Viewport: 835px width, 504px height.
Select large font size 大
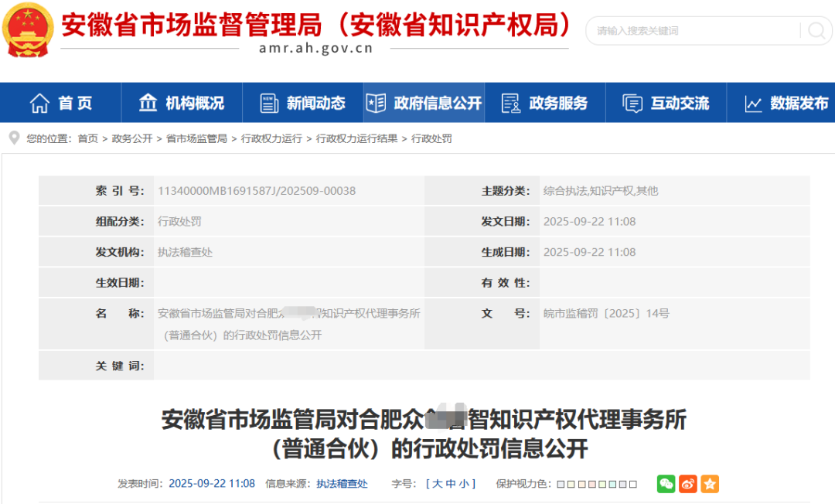[x=438, y=484]
